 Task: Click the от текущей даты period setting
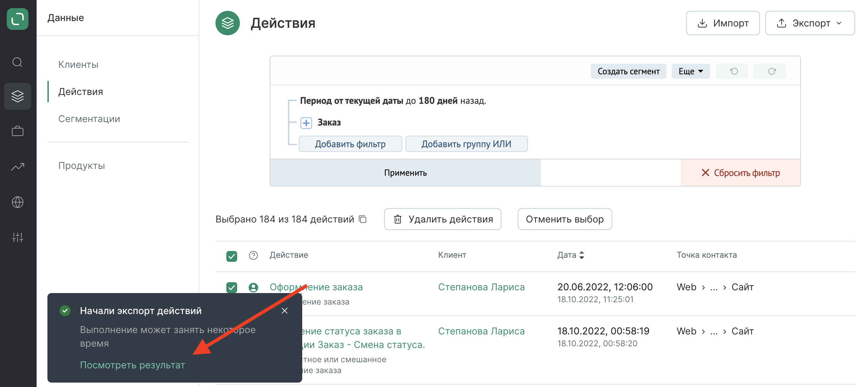point(369,101)
